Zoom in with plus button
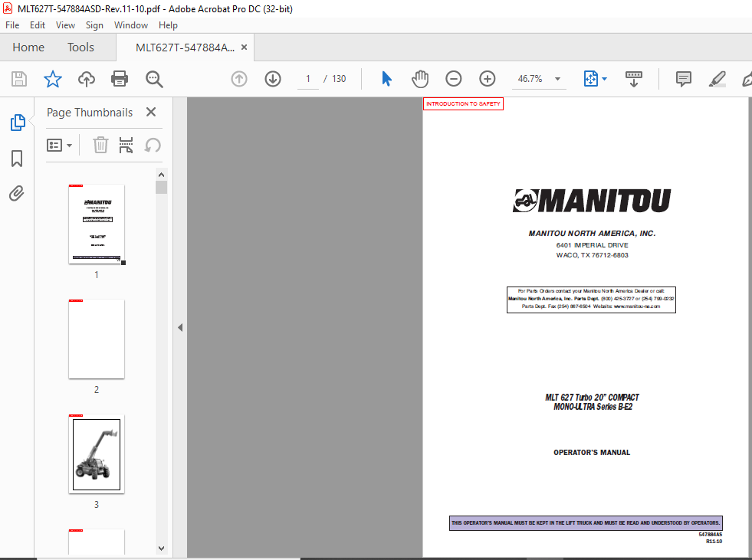The height and width of the screenshot is (560, 752). (x=488, y=79)
